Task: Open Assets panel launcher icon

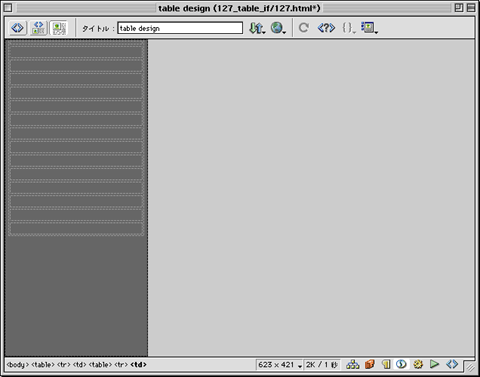Action: (369, 364)
